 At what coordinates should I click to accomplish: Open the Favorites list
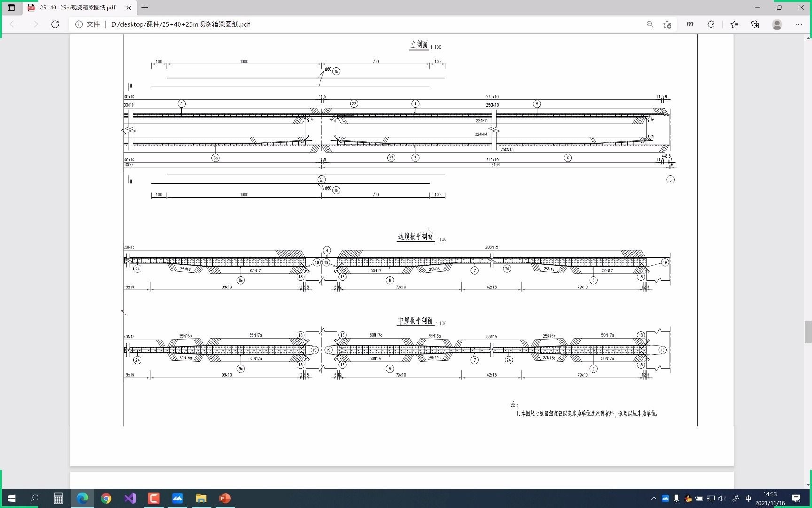[734, 24]
